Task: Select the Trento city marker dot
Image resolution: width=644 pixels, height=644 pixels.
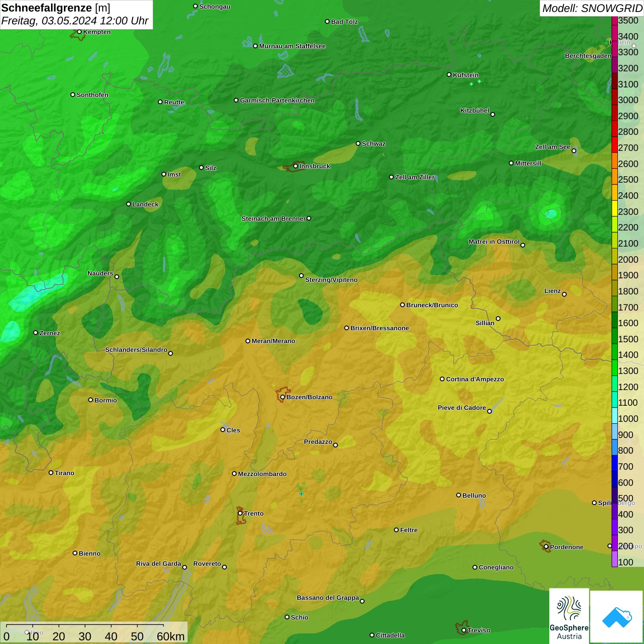Action: (240, 513)
